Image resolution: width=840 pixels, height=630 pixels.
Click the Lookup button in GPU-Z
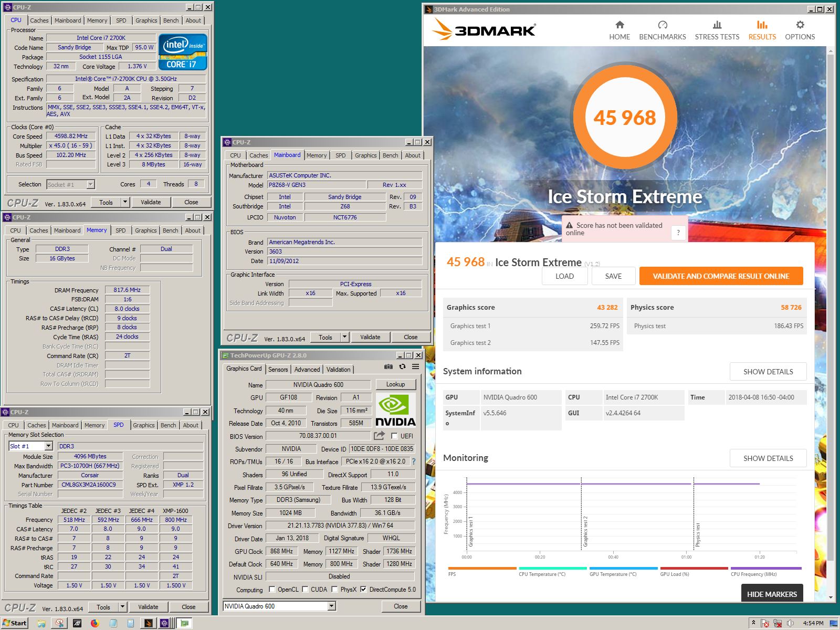pyautogui.click(x=396, y=384)
